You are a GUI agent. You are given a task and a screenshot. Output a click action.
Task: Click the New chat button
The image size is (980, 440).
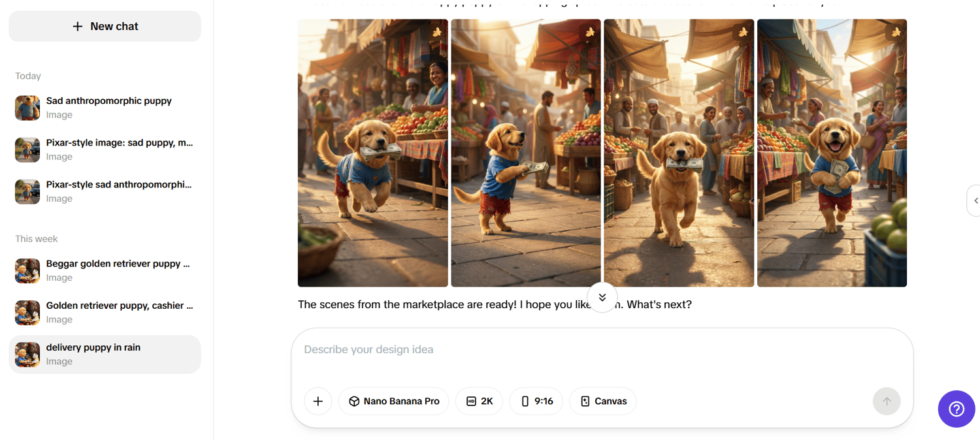(105, 26)
